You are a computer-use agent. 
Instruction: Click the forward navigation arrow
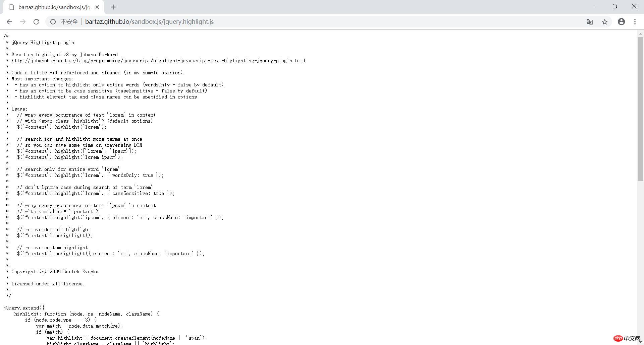coord(23,21)
